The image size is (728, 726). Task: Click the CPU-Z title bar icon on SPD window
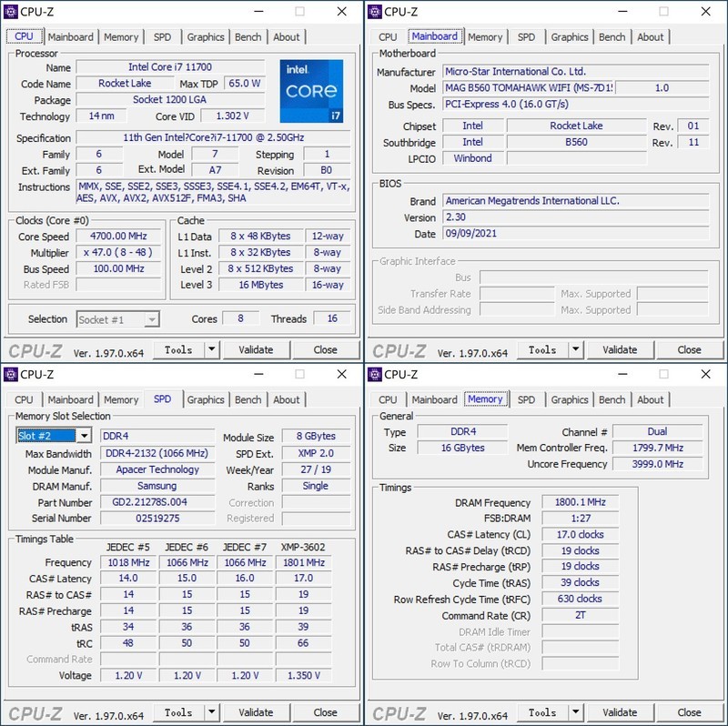(9, 374)
